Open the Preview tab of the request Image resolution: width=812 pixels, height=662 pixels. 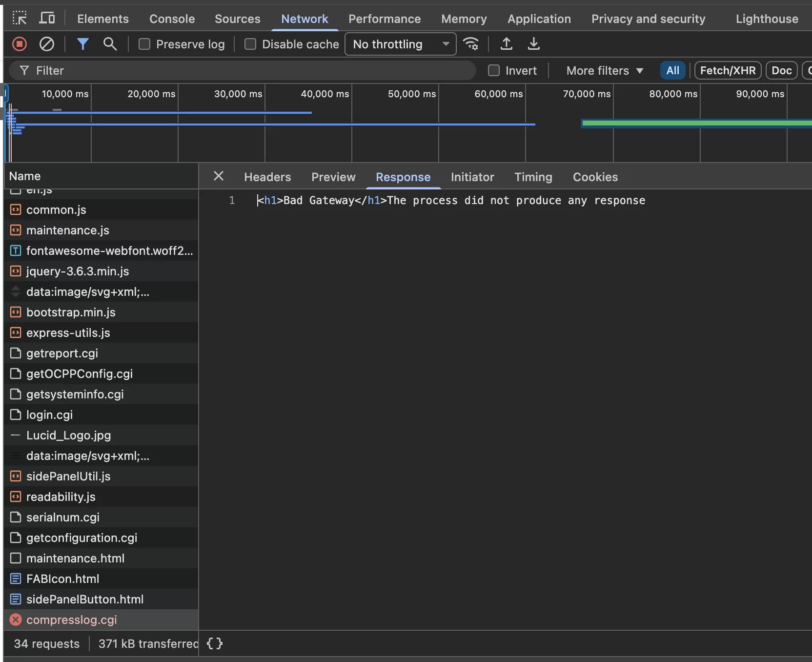pos(334,177)
